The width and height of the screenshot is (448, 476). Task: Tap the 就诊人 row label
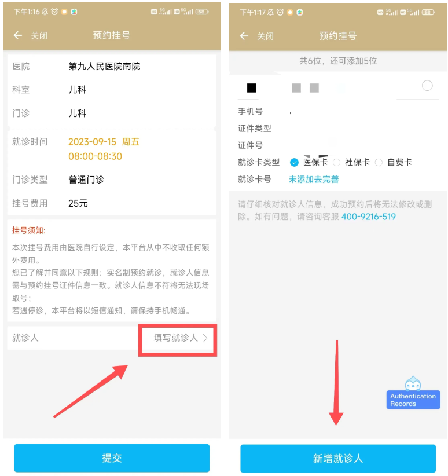(25, 338)
